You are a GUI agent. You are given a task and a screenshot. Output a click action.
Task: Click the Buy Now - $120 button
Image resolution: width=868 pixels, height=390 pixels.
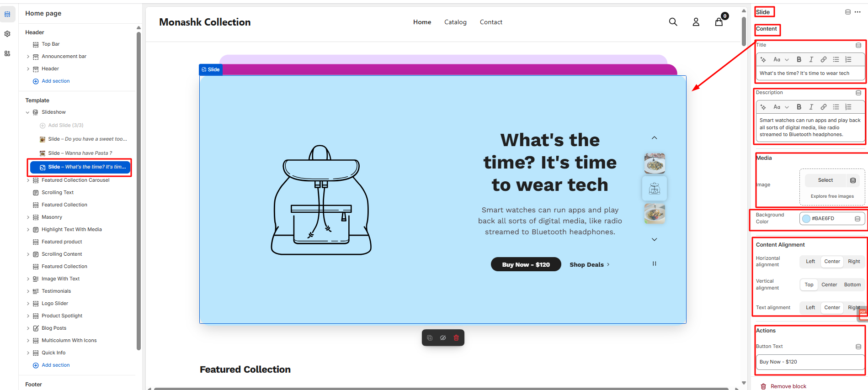[x=526, y=264]
